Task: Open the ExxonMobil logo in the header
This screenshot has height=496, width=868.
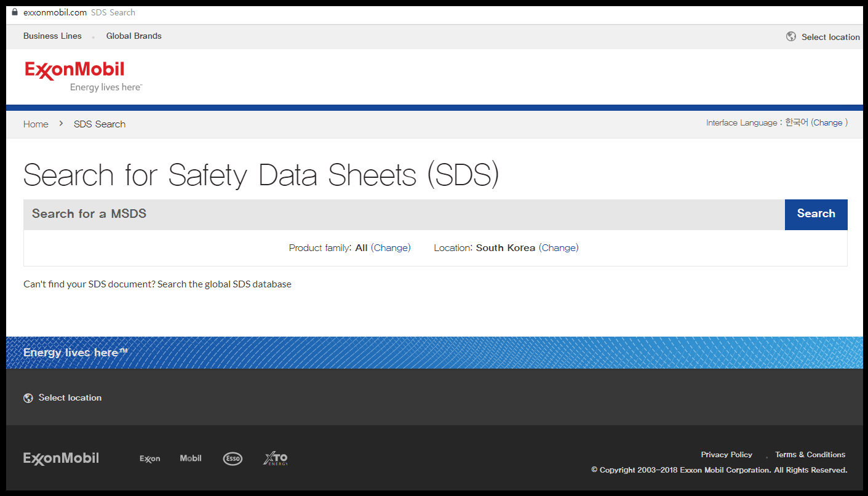Action: [x=83, y=76]
